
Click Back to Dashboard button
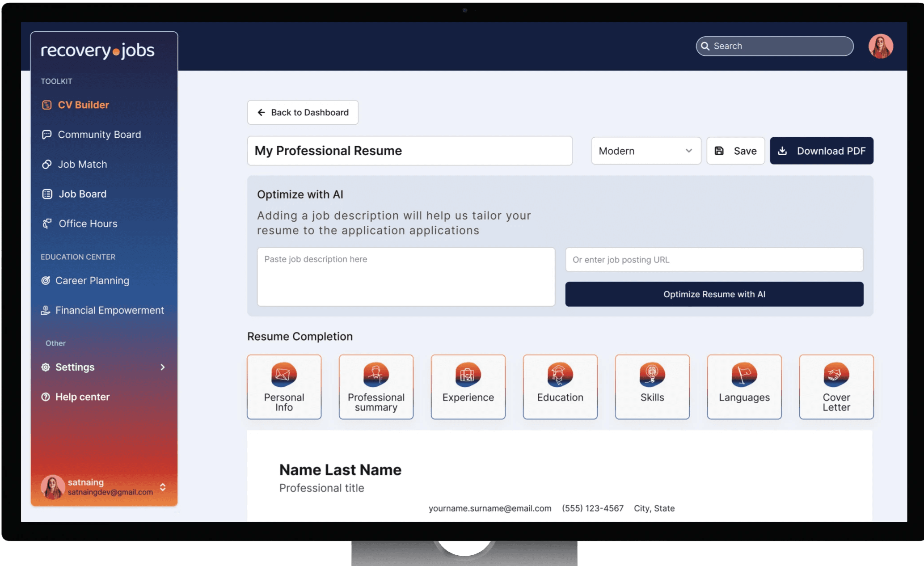(x=303, y=112)
